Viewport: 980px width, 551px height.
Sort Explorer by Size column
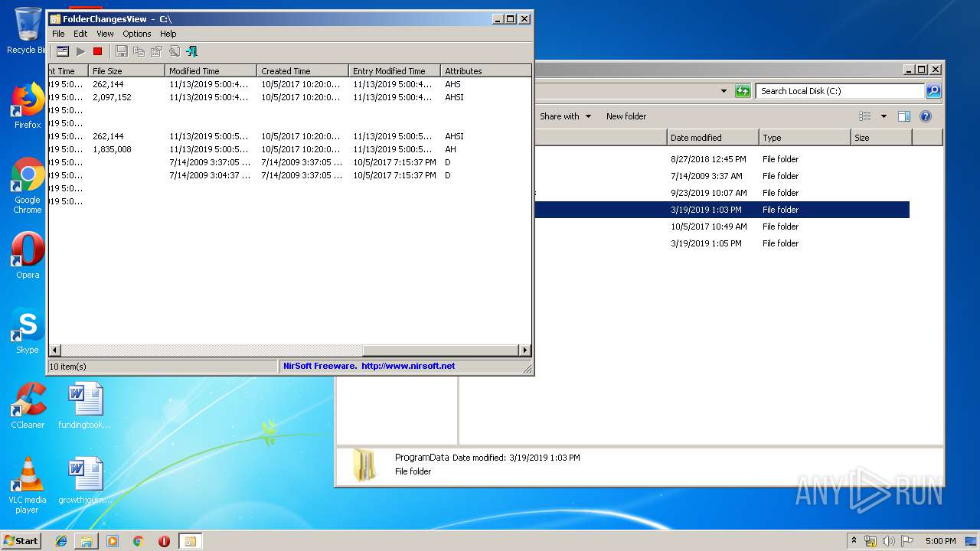pyautogui.click(x=881, y=138)
